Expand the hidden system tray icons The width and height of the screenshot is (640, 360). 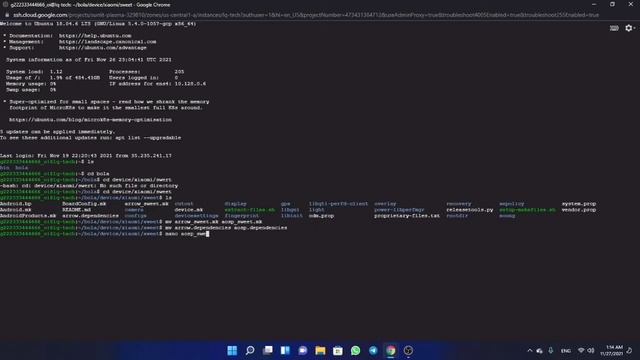530,350
